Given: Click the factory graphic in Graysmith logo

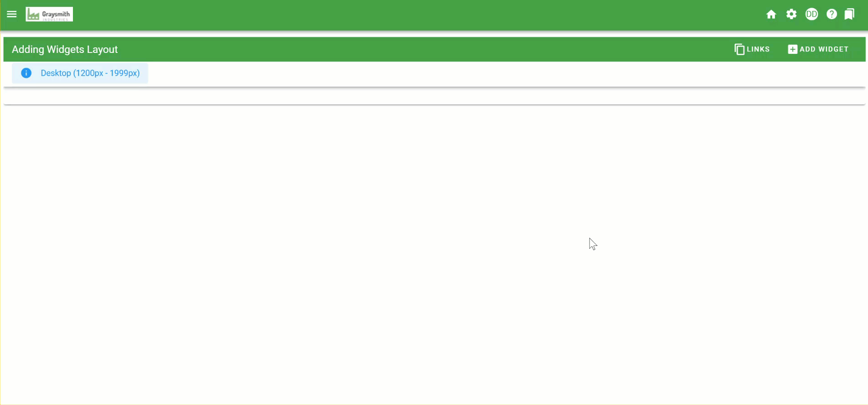Looking at the screenshot, I should (x=33, y=16).
